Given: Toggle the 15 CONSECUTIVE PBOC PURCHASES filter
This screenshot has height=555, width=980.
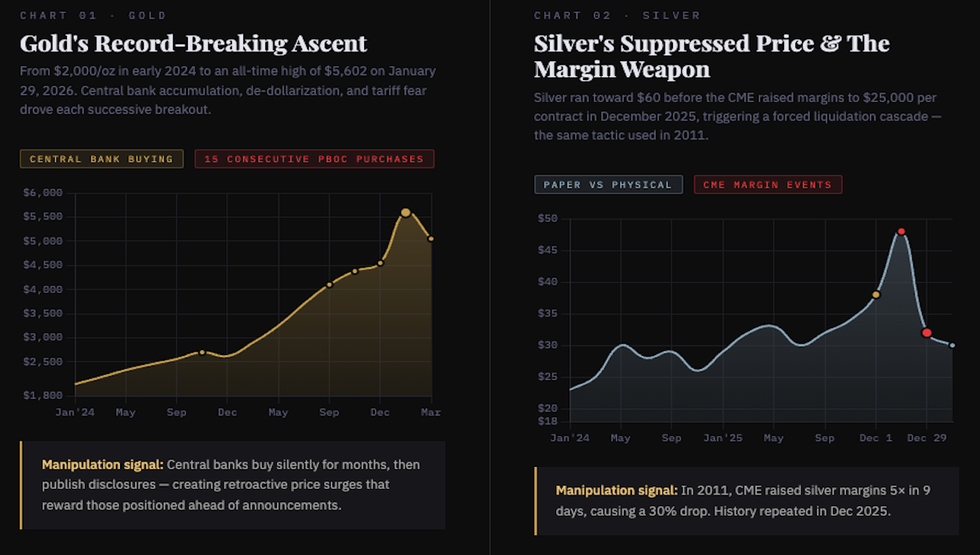Looking at the screenshot, I should 313,158.
